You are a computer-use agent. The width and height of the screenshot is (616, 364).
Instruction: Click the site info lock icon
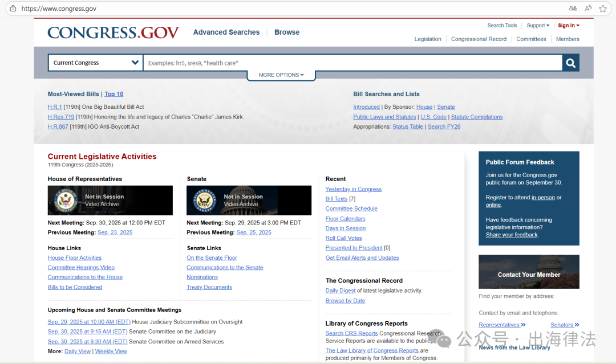(x=13, y=8)
